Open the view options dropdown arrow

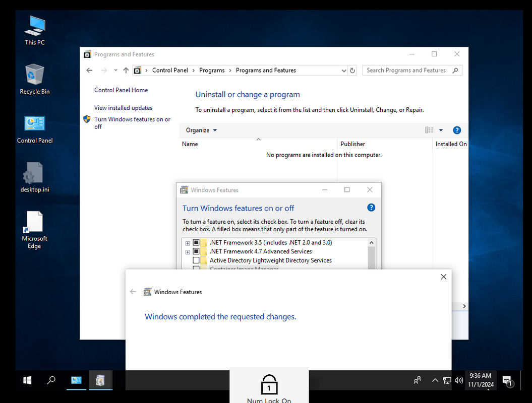click(441, 130)
